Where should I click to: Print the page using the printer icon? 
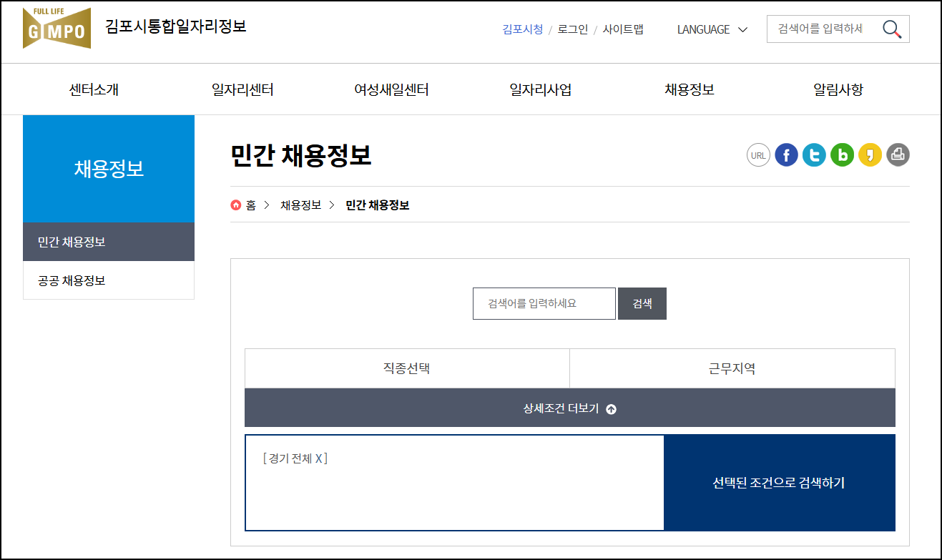coord(898,154)
